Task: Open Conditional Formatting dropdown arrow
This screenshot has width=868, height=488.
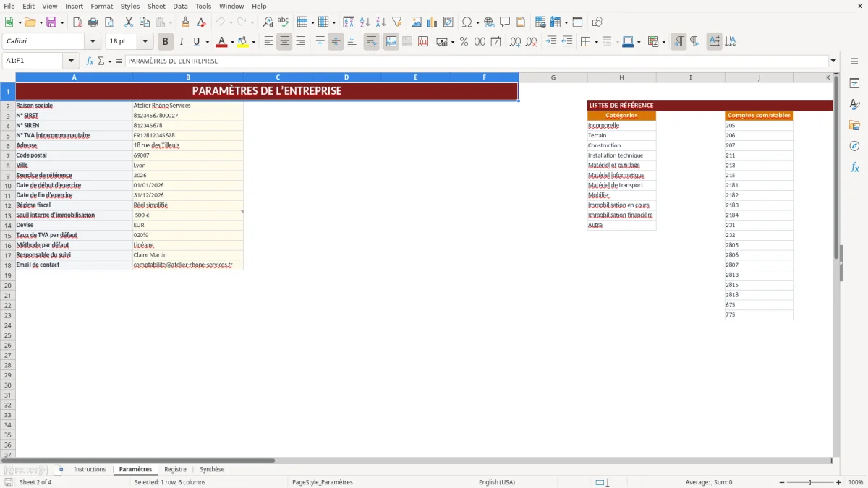Action: (663, 42)
